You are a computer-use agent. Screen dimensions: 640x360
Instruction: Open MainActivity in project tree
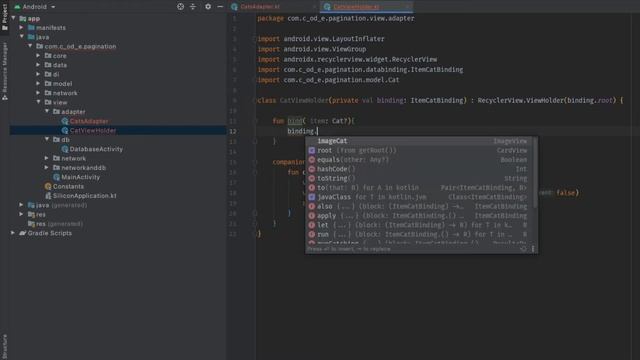click(x=80, y=177)
